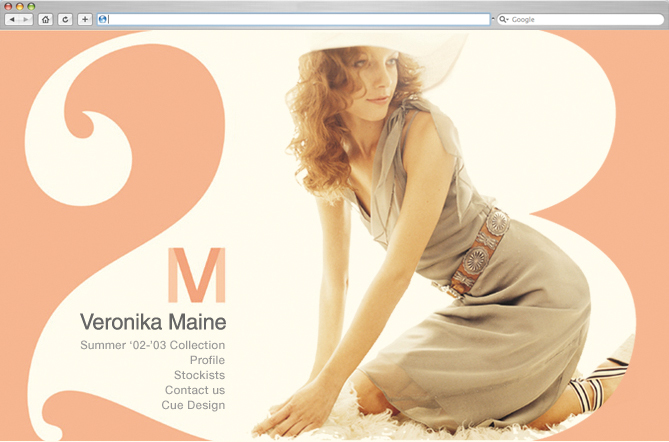
Task: Click the browser back arrow button
Action: pos(13,19)
